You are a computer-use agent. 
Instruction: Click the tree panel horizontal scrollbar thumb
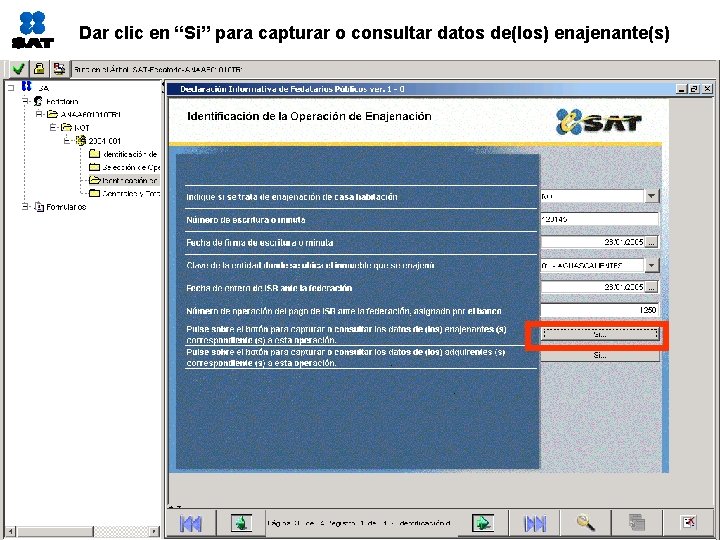tap(55, 531)
